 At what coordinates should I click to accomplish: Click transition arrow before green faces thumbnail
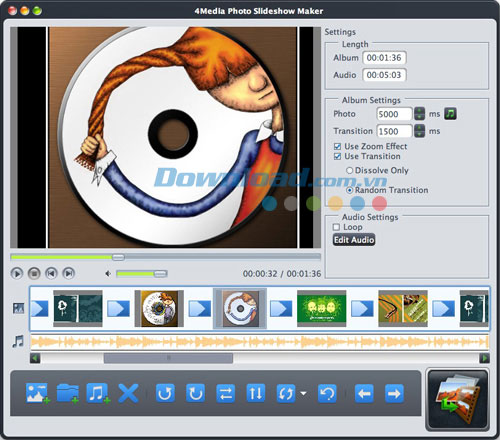pos(281,308)
